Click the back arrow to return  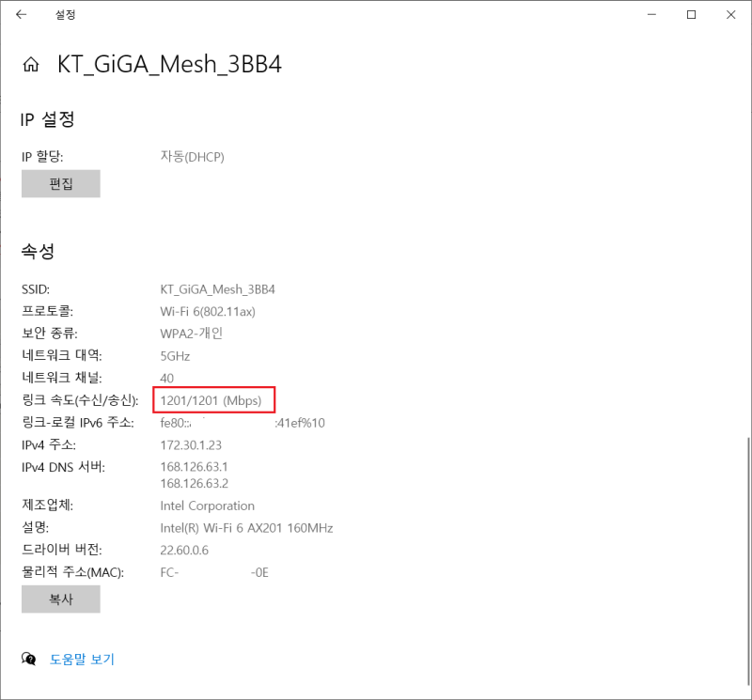pos(21,14)
